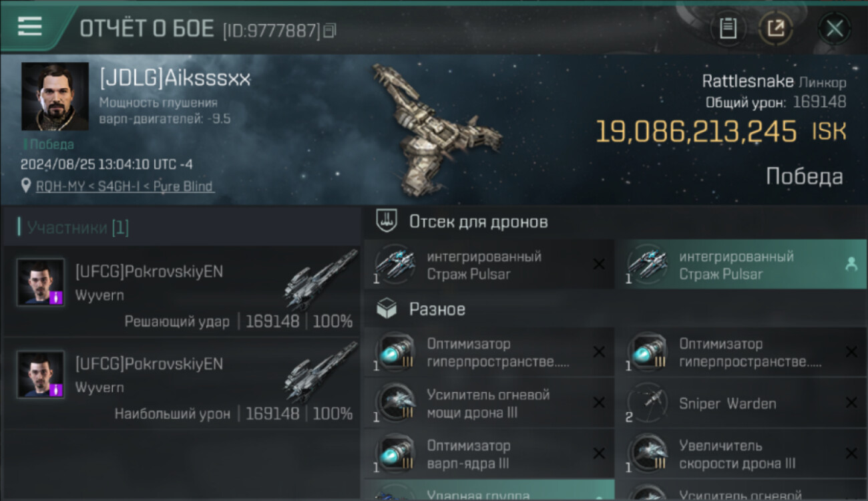
Task: Open location link RQH-MY Pure Blind
Action: coord(125,186)
